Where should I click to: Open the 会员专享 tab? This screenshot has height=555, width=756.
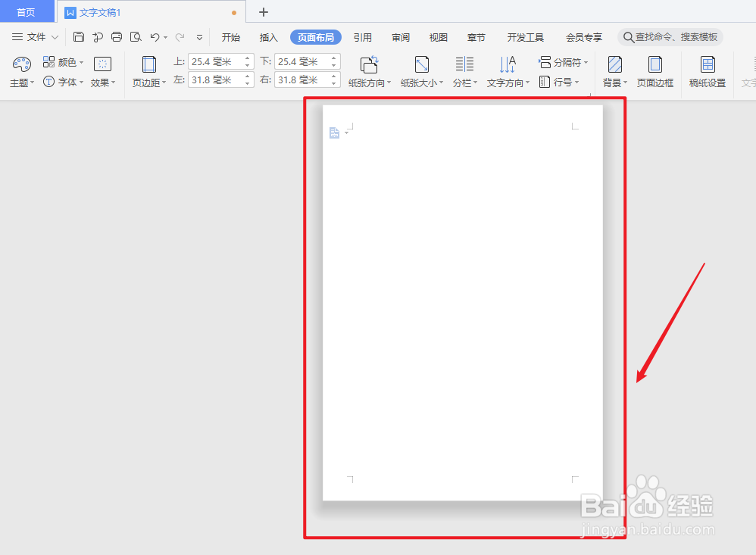pyautogui.click(x=584, y=37)
